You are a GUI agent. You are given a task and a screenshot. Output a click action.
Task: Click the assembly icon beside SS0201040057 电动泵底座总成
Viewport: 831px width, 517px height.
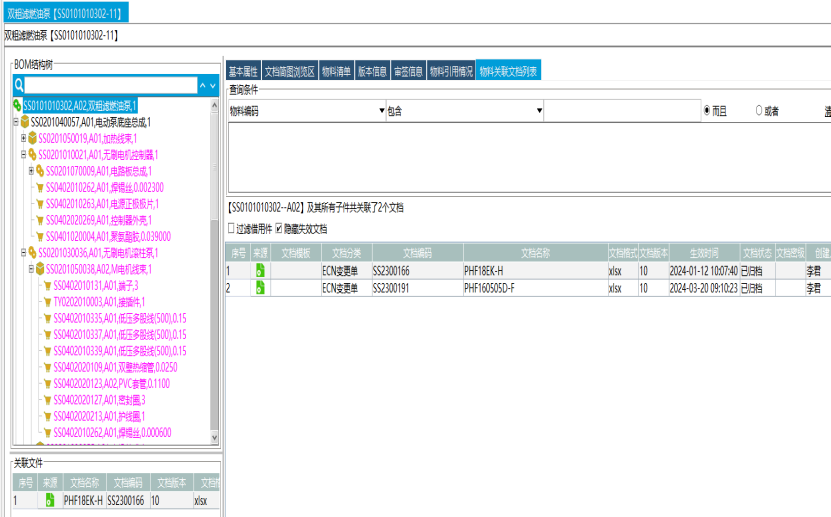click(25, 121)
